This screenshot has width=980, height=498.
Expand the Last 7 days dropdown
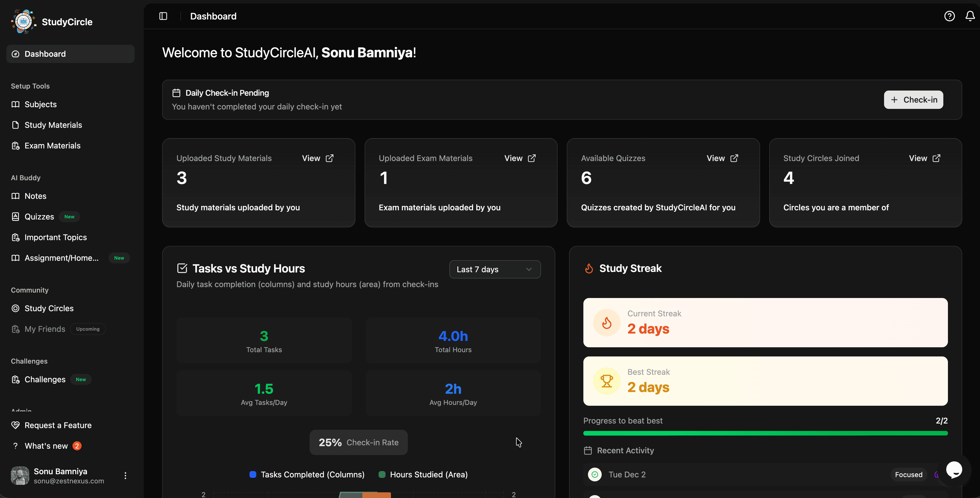tap(495, 269)
